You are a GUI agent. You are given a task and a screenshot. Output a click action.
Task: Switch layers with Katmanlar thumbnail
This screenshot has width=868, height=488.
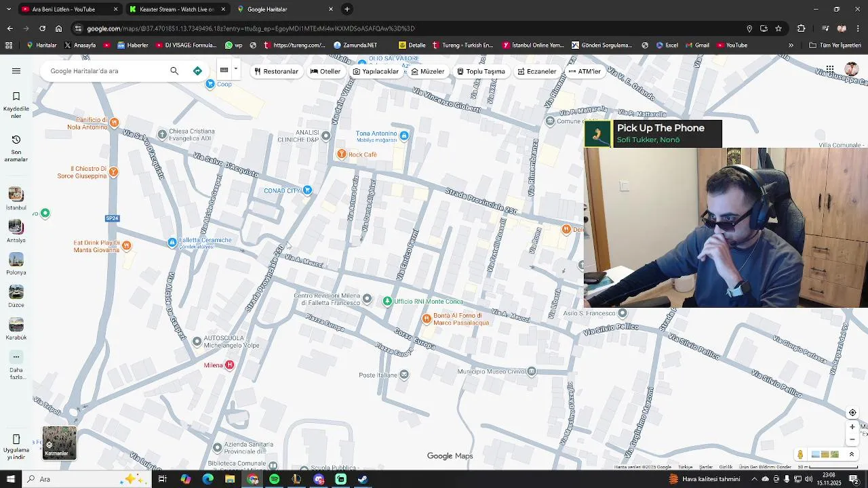tap(60, 443)
